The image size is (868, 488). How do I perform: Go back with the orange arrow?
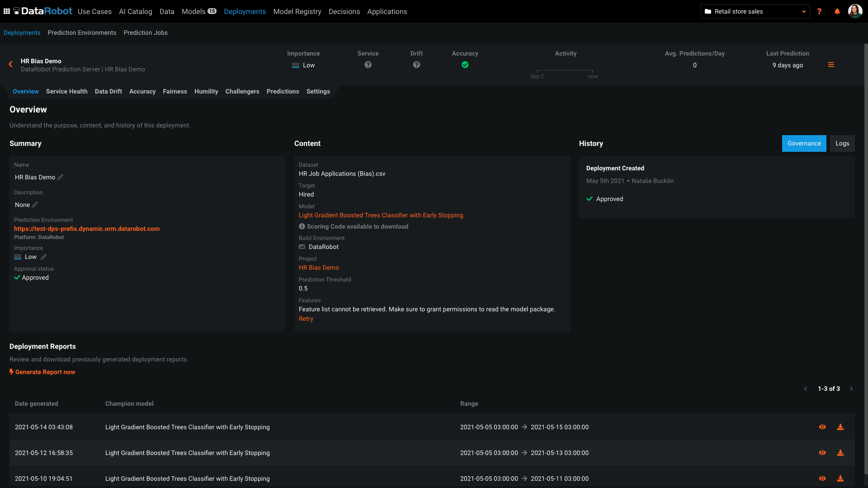(x=10, y=65)
